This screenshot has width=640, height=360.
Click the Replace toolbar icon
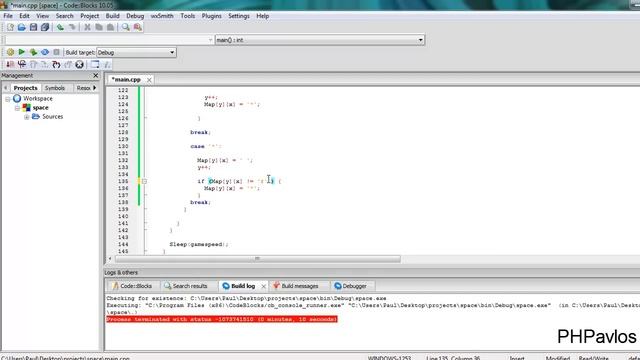(138, 27)
